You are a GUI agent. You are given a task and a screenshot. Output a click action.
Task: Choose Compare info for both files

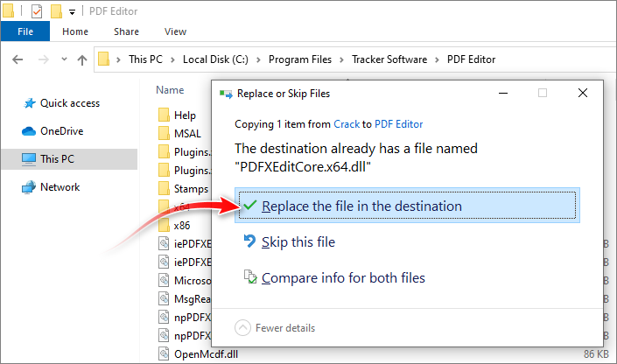pos(343,278)
